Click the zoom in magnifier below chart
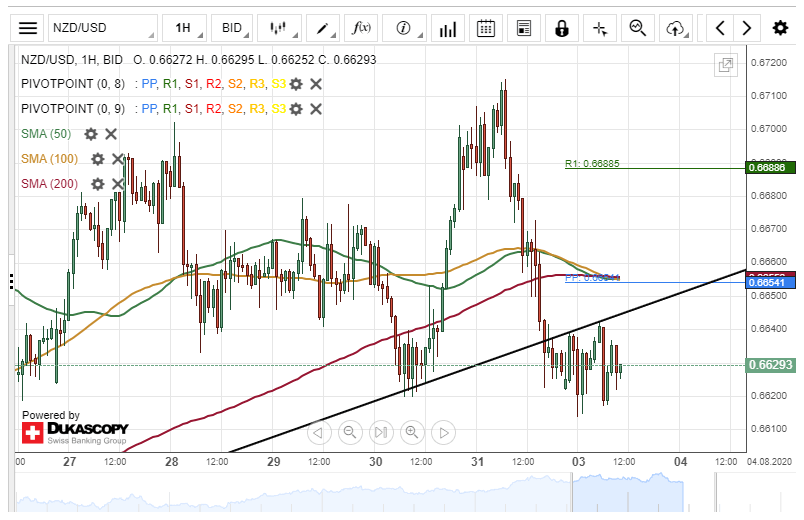 [x=411, y=432]
